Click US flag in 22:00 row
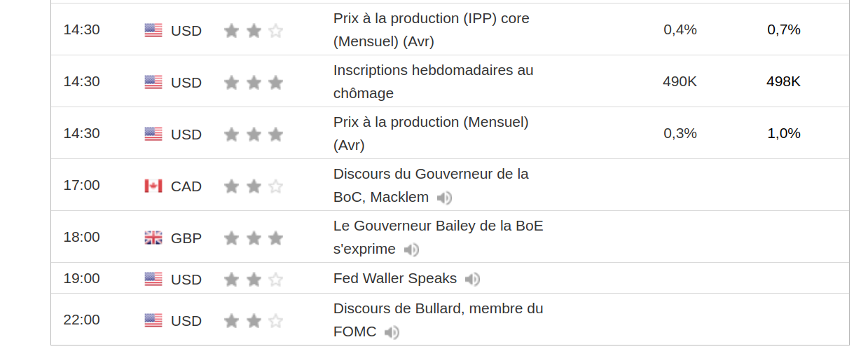The width and height of the screenshot is (868, 349). pos(153,320)
